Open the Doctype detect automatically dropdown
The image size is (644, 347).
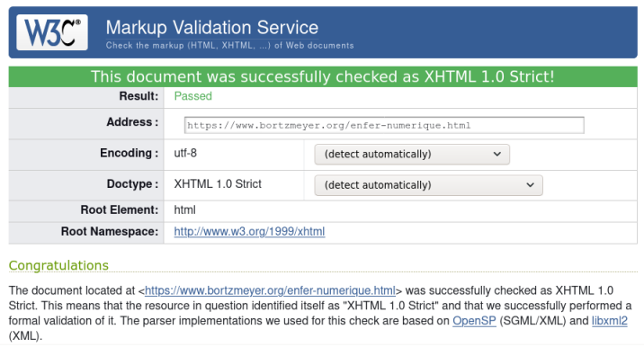click(428, 185)
